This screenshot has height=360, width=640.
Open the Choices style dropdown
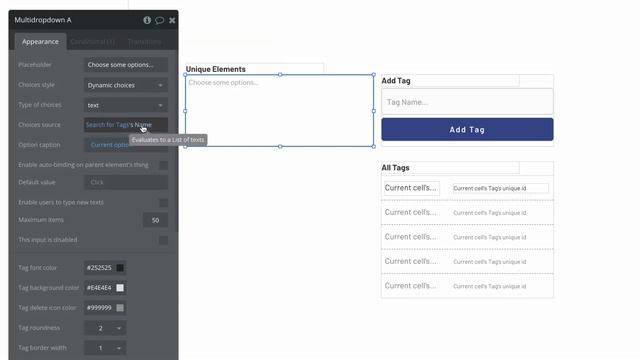126,85
